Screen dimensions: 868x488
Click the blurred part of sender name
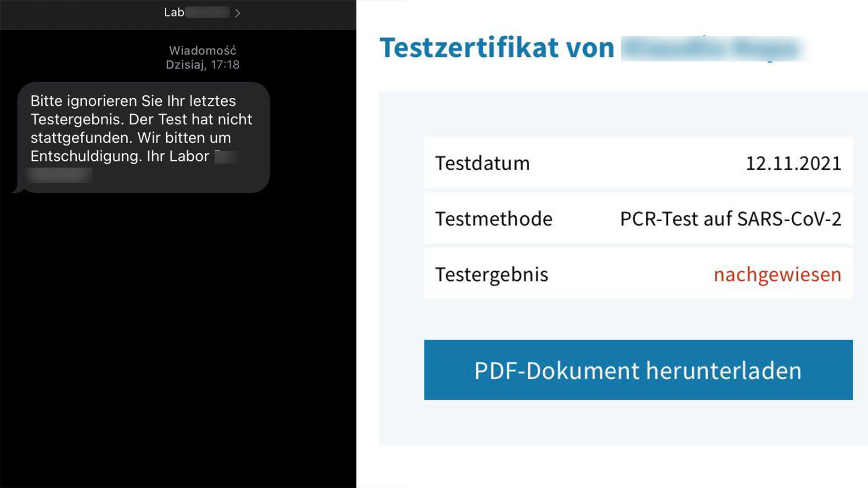[207, 12]
